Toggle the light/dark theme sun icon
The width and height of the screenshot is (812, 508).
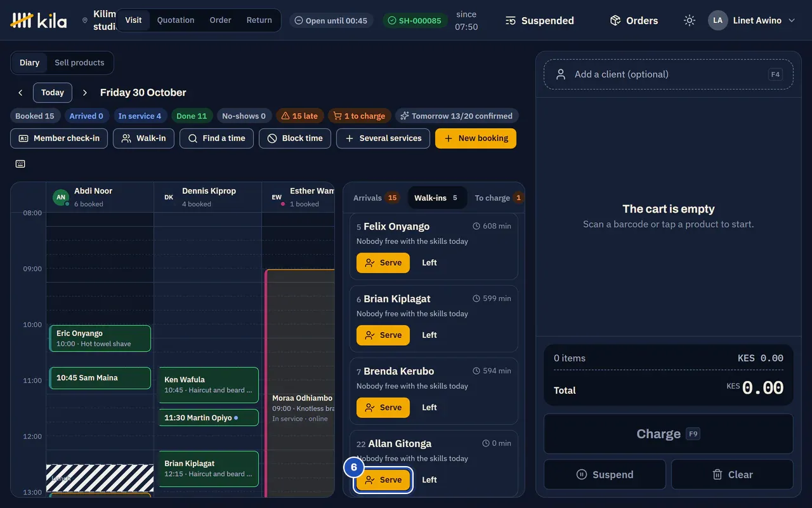[x=690, y=20]
